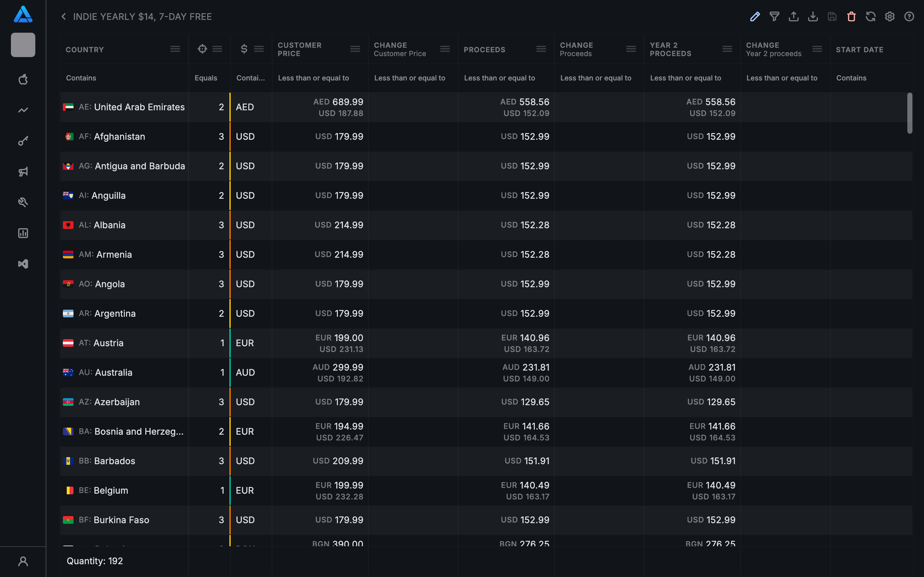The height and width of the screenshot is (577, 924).
Task: Click the refresh sync icon
Action: (870, 16)
